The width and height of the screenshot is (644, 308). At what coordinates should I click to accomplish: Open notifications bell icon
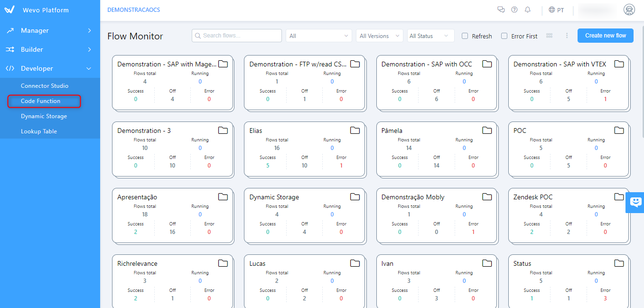pos(527,9)
